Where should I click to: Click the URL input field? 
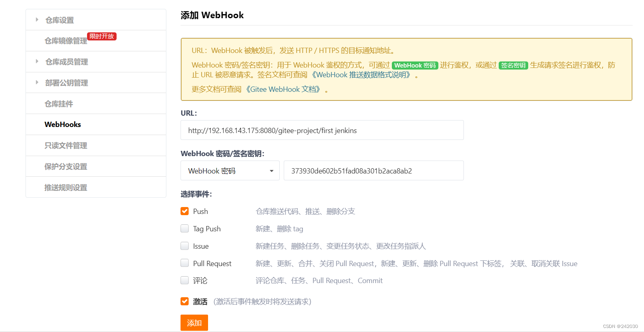click(x=322, y=130)
